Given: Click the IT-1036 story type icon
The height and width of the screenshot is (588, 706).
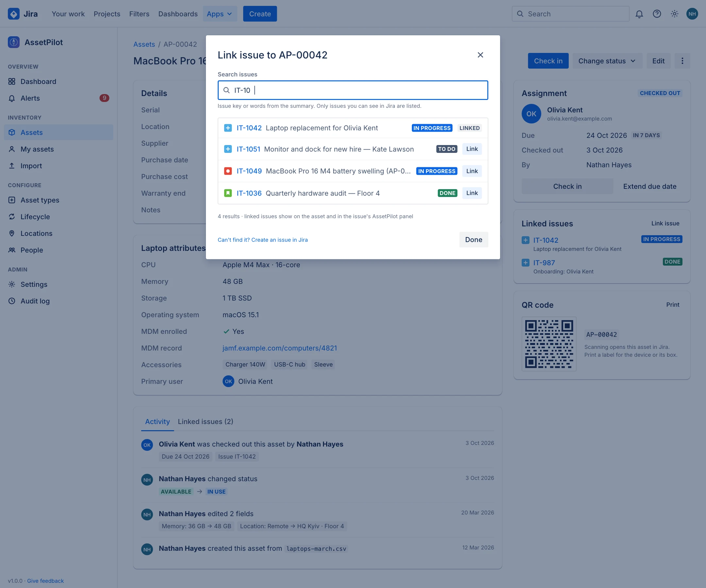Looking at the screenshot, I should [x=228, y=193].
